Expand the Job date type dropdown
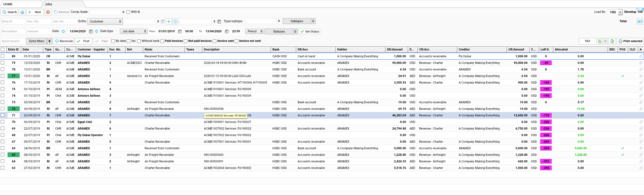 tap(134, 31)
